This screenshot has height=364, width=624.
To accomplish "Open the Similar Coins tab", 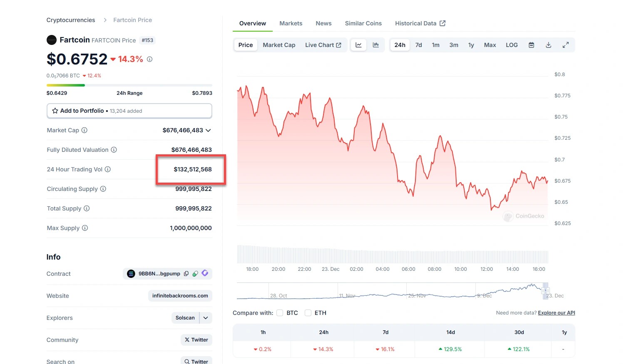I will point(363,23).
